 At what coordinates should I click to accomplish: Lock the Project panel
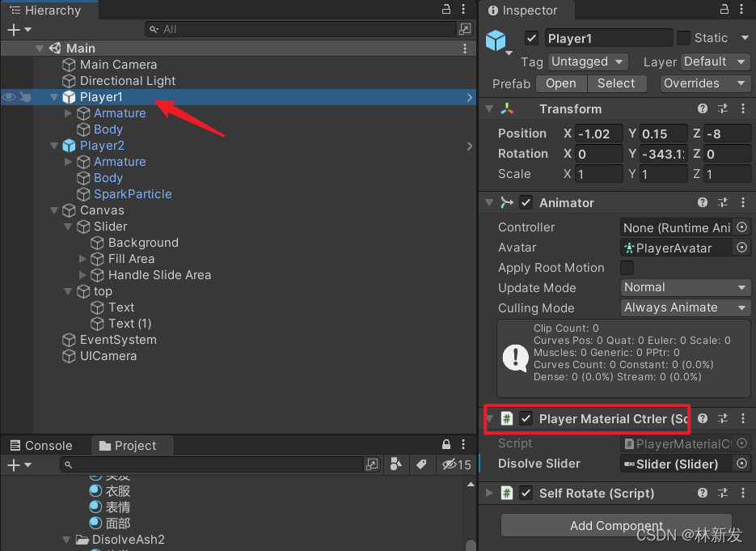coord(446,444)
